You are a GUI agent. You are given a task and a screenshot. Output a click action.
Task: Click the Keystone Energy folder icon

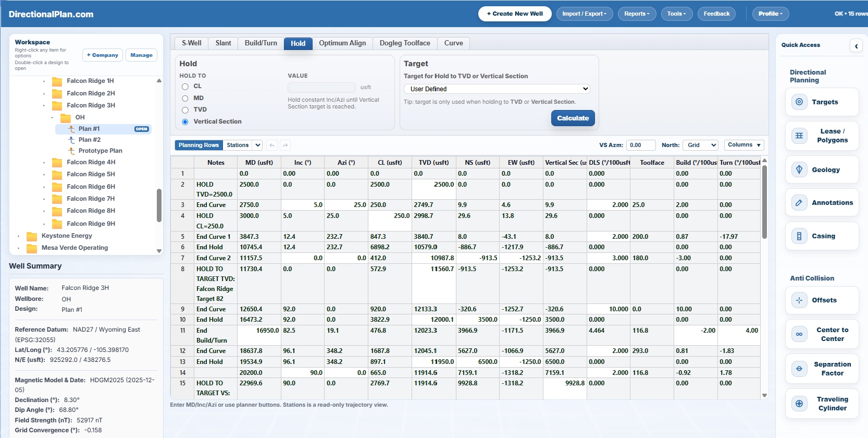click(32, 236)
